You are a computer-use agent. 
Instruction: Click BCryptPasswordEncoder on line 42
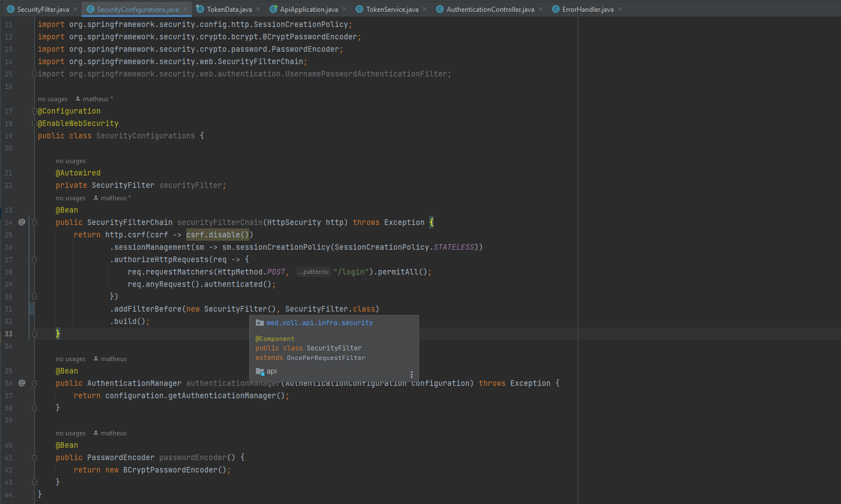tap(170, 470)
